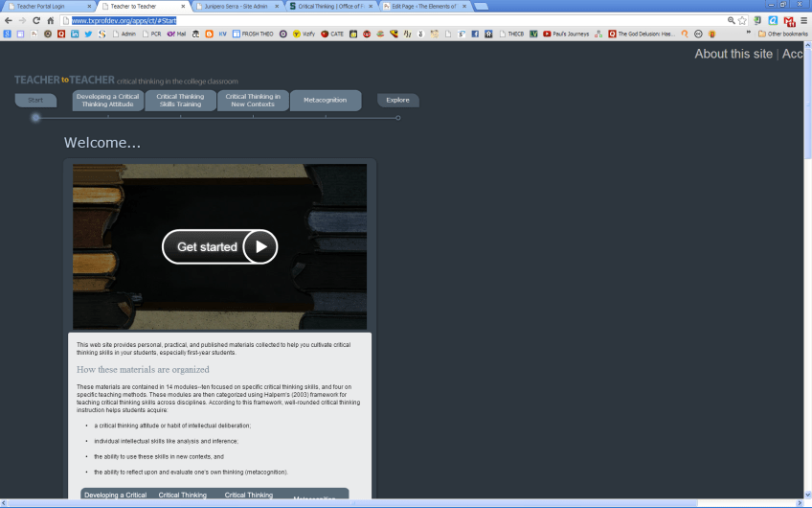This screenshot has height=508, width=812.
Task: Click the Gmail extension icon
Action: tap(788, 20)
